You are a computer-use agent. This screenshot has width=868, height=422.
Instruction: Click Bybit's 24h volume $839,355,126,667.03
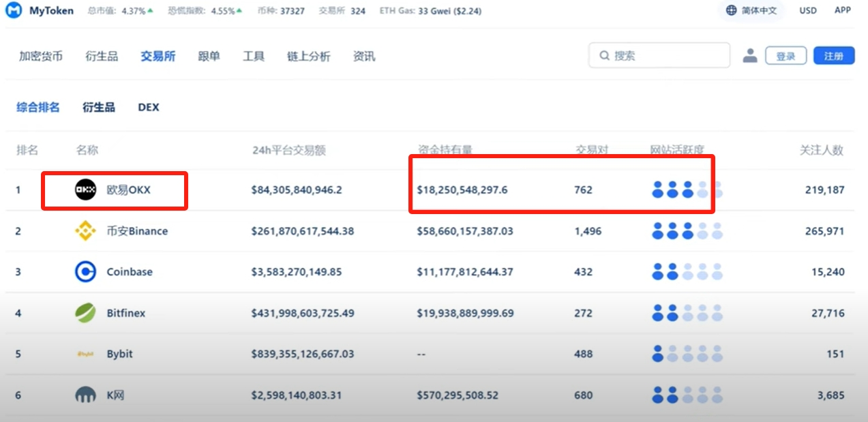coord(303,354)
